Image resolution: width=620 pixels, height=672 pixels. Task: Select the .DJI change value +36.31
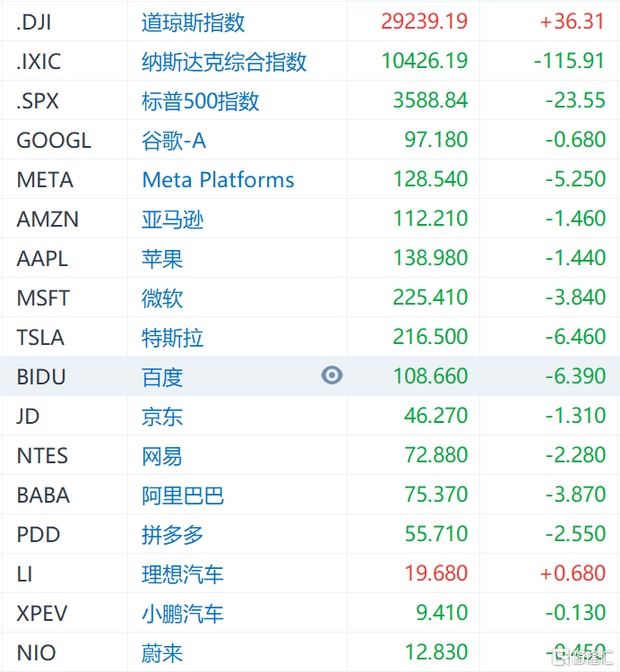pyautogui.click(x=572, y=21)
